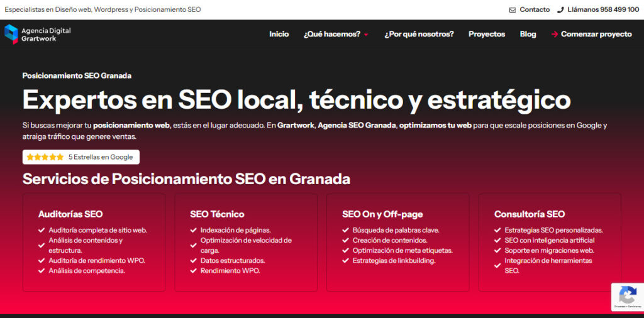Image resolution: width=644 pixels, height=318 pixels.
Task: Expand the ¿Qué hacemos? dropdown arrow
Action: (366, 35)
